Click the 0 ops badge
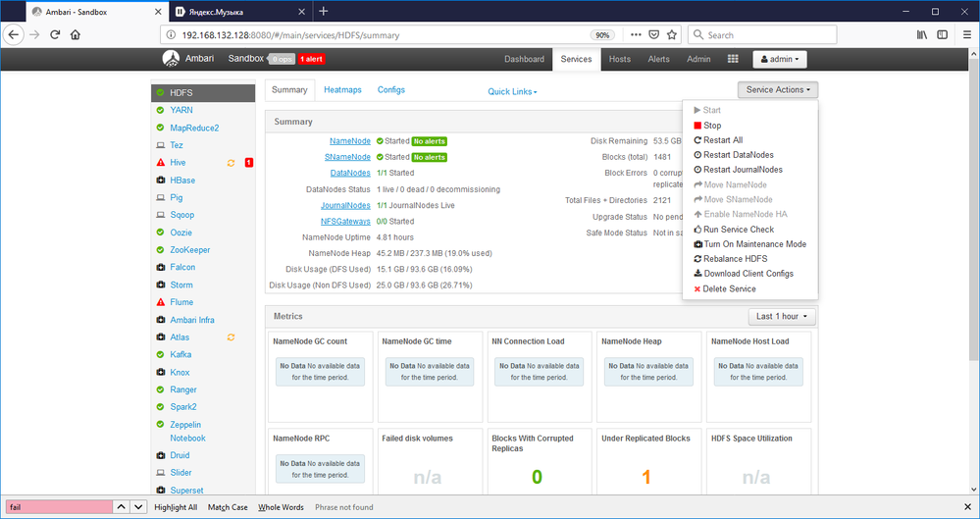This screenshot has height=519, width=980. click(282, 60)
